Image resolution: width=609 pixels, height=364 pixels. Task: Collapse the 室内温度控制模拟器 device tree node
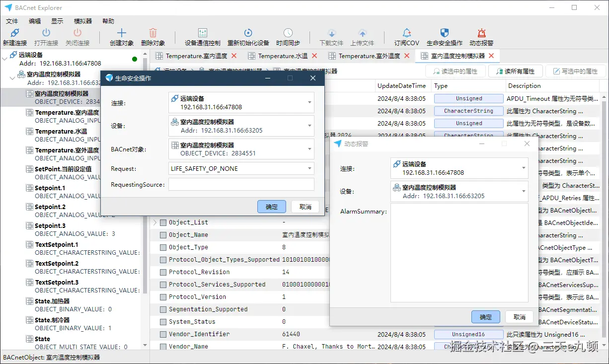[x=12, y=77]
